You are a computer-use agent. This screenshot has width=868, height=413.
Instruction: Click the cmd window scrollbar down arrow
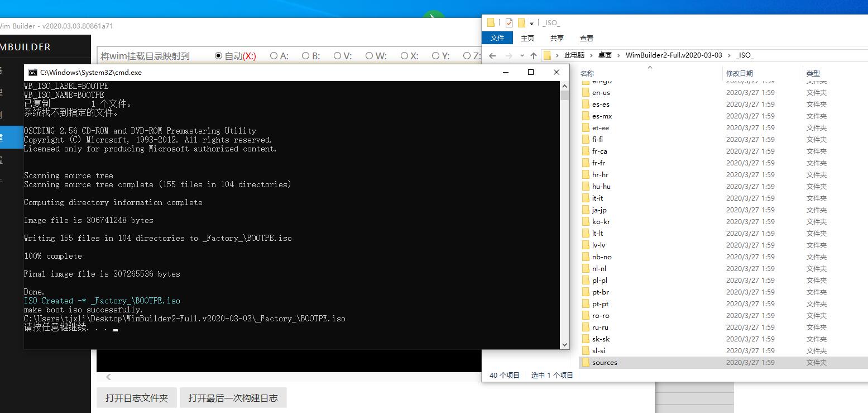click(564, 345)
